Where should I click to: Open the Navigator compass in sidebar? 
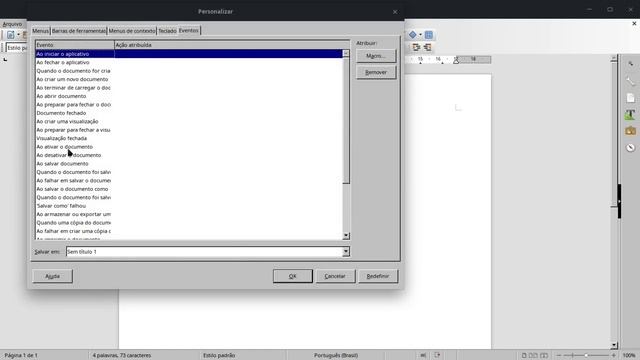pos(630,147)
